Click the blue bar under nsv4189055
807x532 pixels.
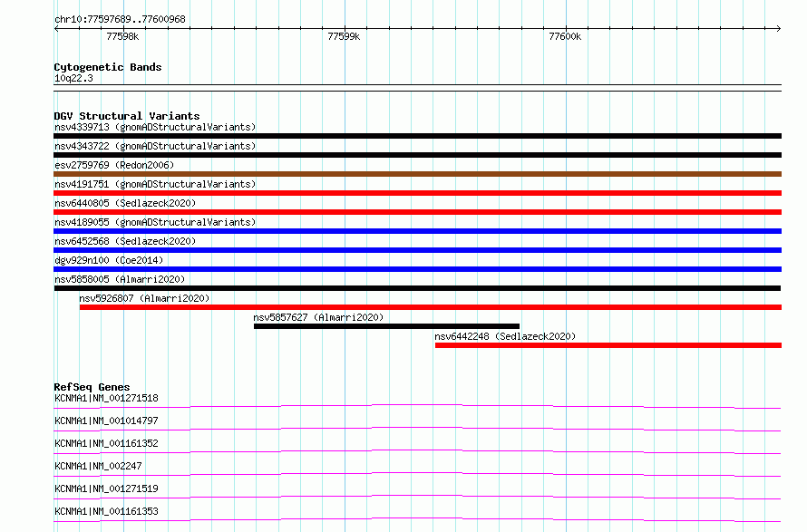(x=417, y=231)
